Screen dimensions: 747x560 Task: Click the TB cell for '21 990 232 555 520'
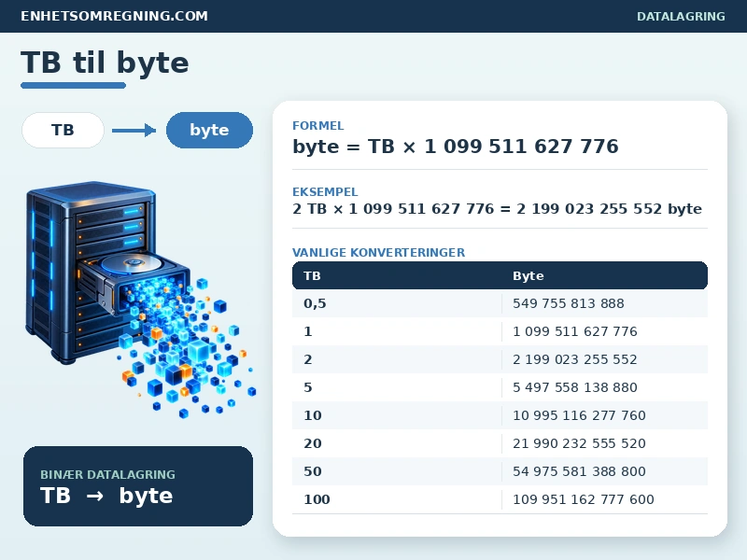[x=312, y=444]
